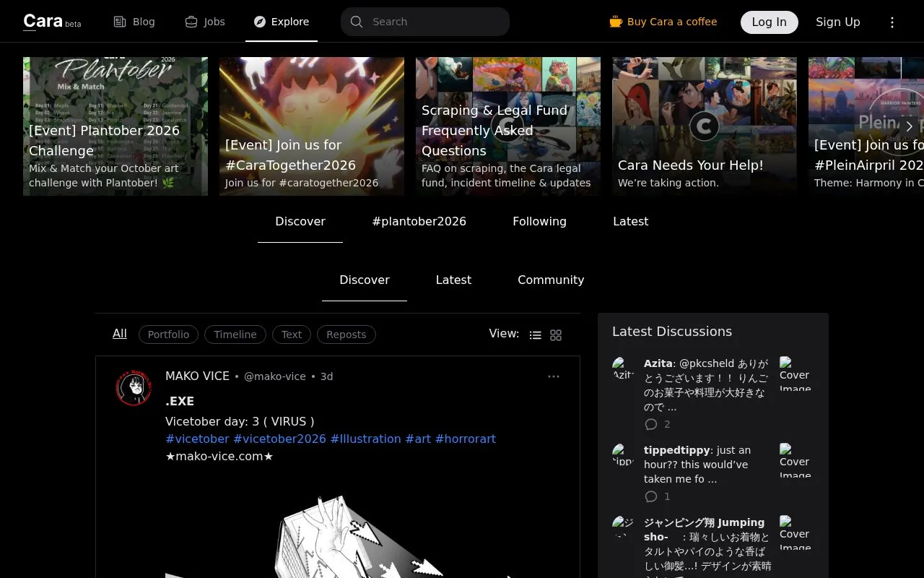Open the #CaraTogether2026 event card
Image resolution: width=924 pixels, height=578 pixels.
click(x=312, y=126)
